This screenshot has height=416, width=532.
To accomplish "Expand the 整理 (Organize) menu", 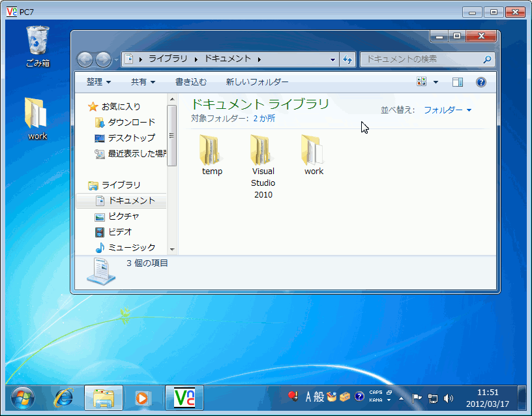I will click(x=99, y=82).
